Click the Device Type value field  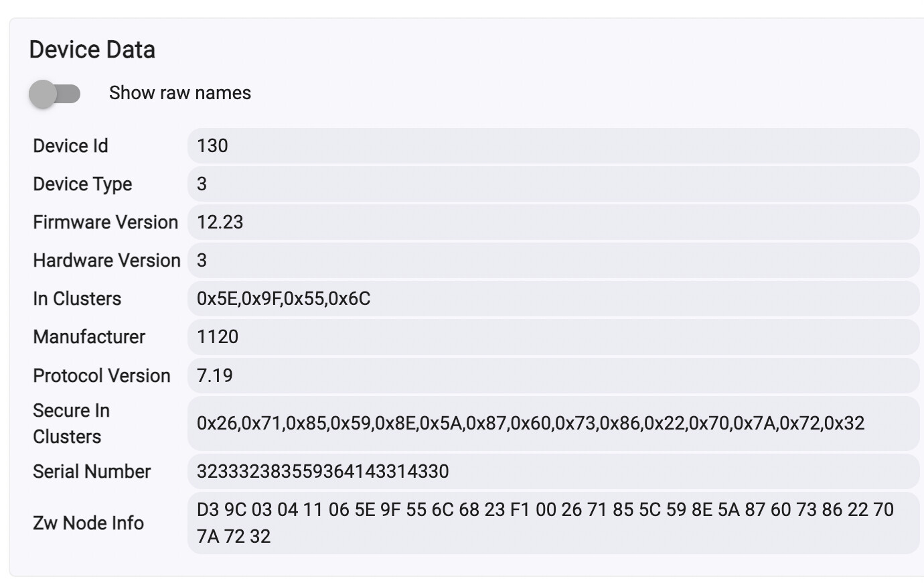coord(553,184)
